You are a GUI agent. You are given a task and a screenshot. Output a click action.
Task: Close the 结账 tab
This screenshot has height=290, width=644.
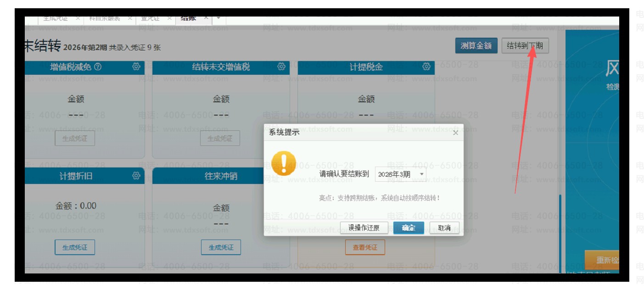tap(206, 18)
